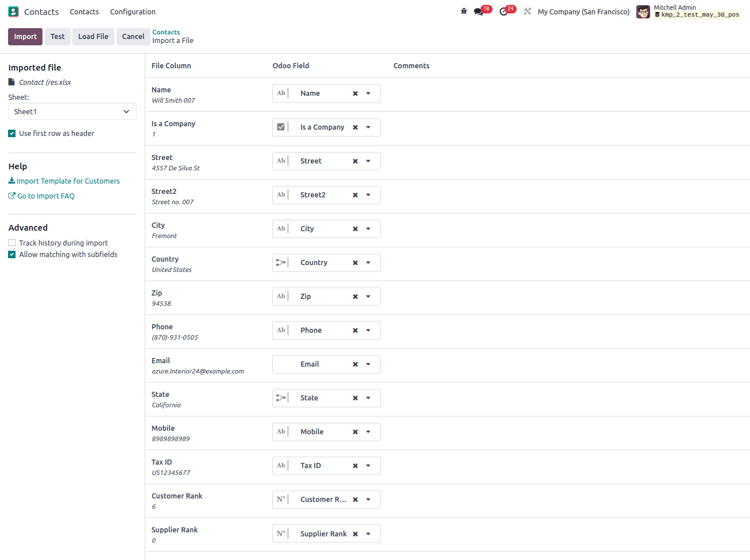The width and height of the screenshot is (750, 560).
Task: Click the sample email azure.Interior24@example.com
Action: (x=198, y=371)
